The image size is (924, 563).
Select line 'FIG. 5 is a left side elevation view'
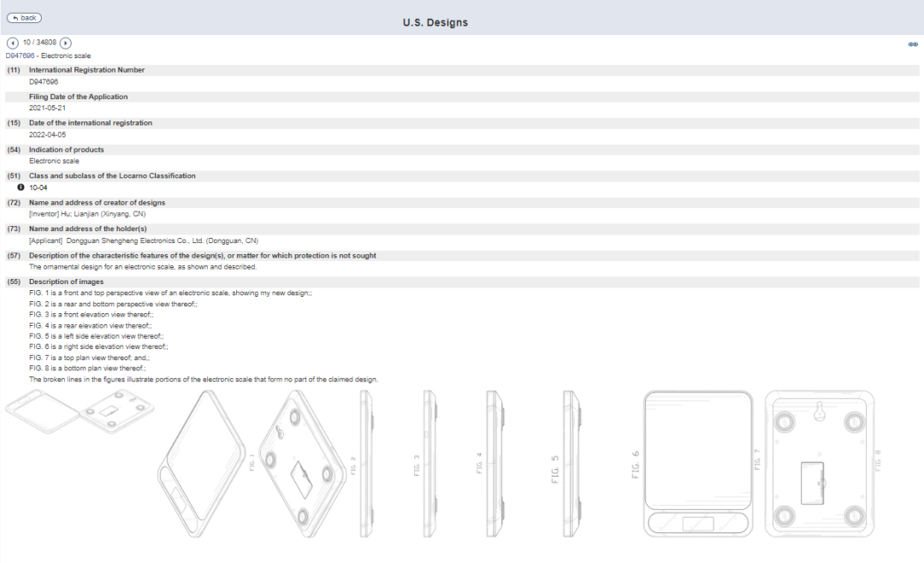96,336
